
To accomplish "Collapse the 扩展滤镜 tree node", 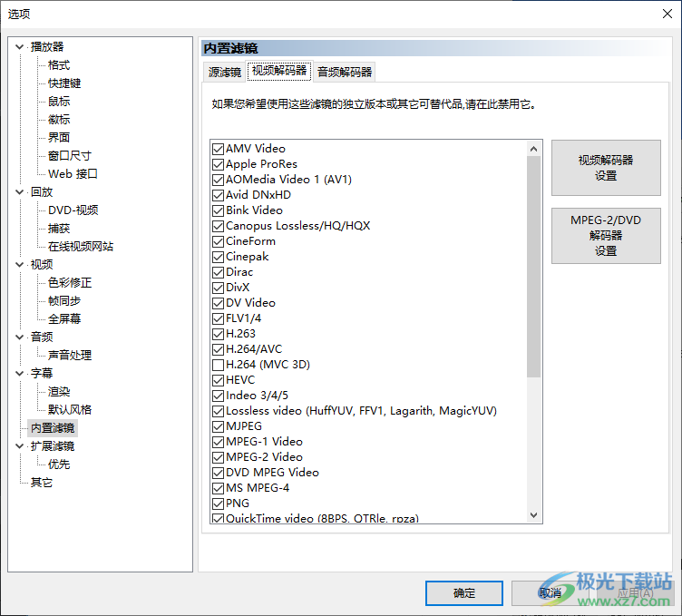I will tap(20, 446).
